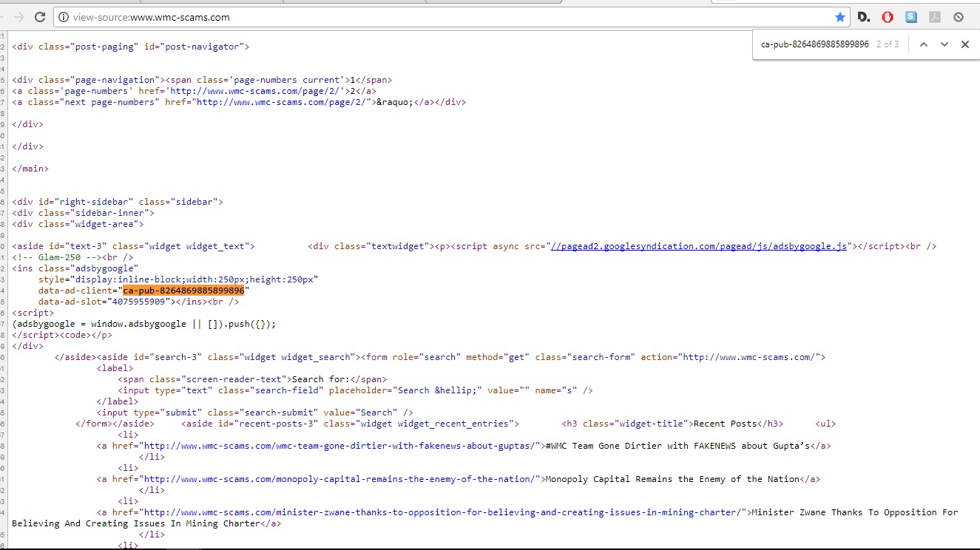Click the screen-reader-text span line
This screenshot has width=980, height=550.
point(252,379)
